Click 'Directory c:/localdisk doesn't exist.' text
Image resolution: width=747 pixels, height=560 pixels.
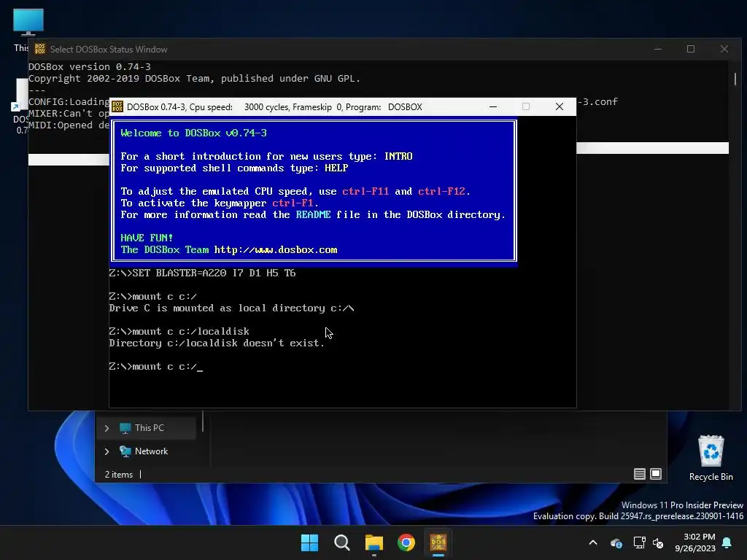coord(217,343)
